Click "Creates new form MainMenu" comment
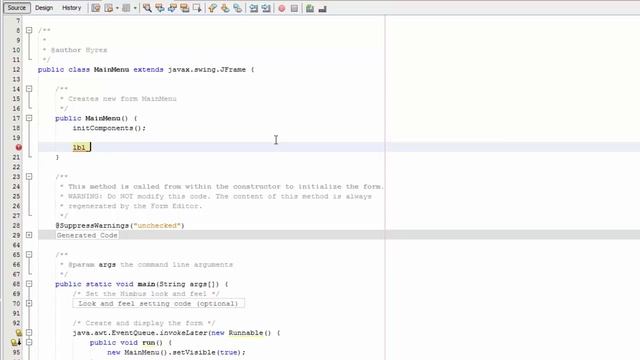Screen dimensions: 640x360 122,99
